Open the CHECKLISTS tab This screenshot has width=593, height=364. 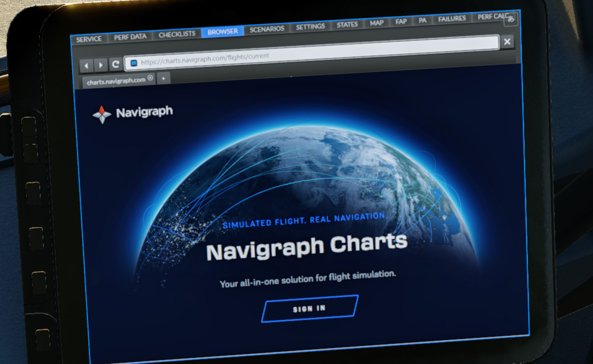pyautogui.click(x=177, y=34)
